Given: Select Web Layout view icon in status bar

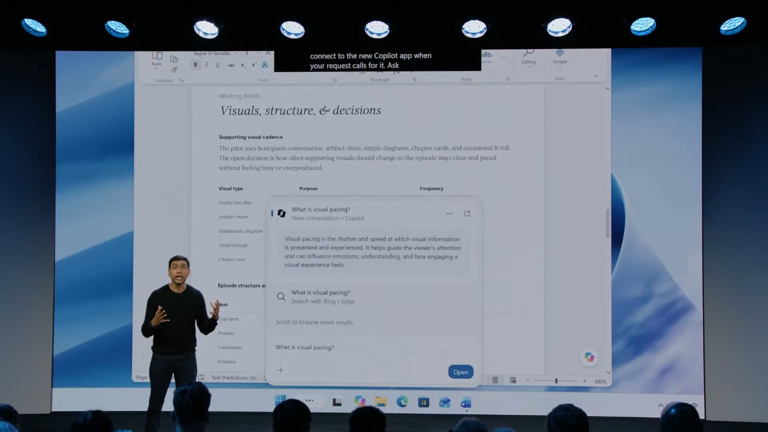Looking at the screenshot, I should point(513,380).
